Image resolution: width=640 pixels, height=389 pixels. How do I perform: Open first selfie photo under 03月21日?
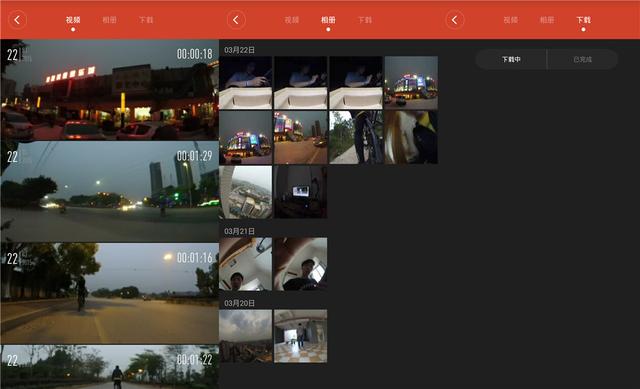point(246,264)
